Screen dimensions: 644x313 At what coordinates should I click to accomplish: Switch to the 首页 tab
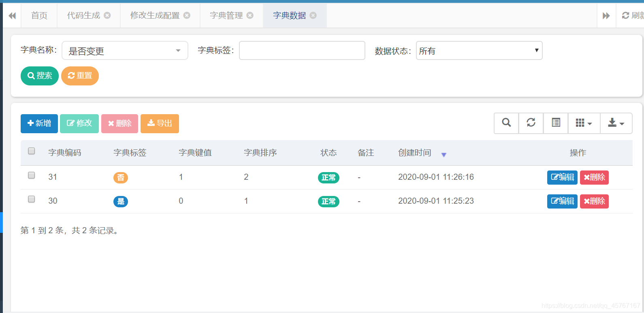(39, 15)
